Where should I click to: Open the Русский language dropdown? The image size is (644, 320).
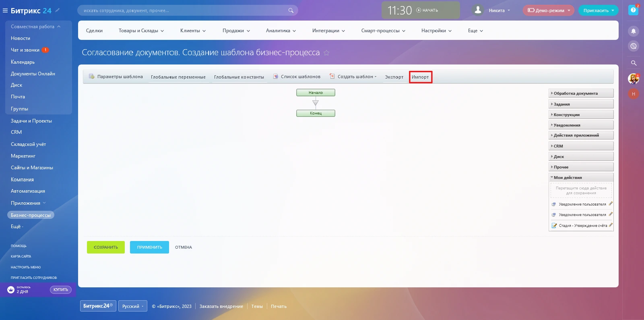coord(133,306)
